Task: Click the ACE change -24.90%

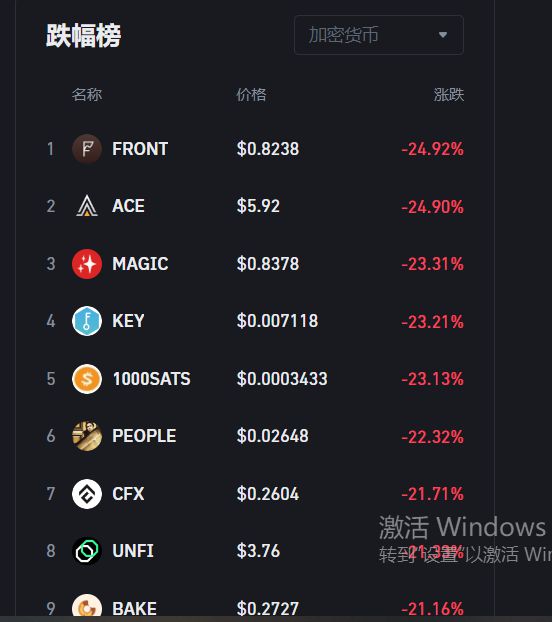Action: (x=432, y=207)
